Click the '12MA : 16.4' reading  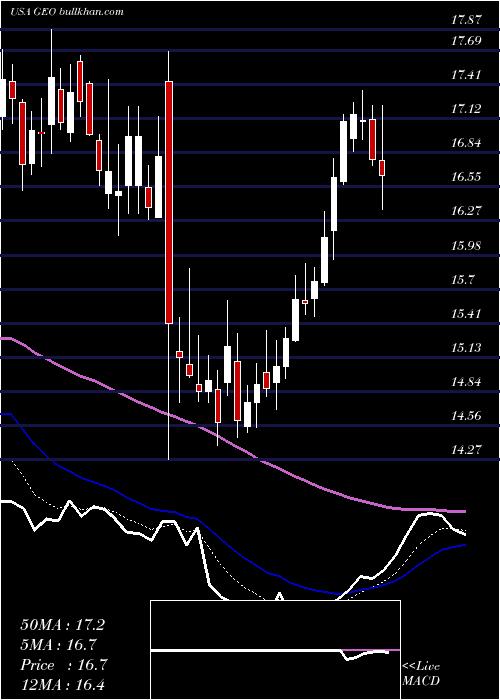tap(62, 685)
